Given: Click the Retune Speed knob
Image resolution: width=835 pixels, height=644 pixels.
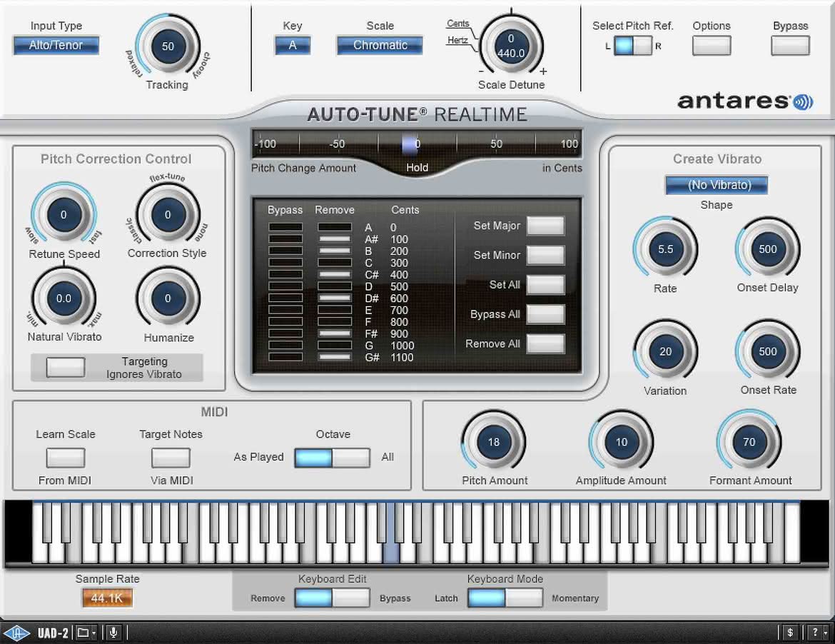Looking at the screenshot, I should 64,215.
